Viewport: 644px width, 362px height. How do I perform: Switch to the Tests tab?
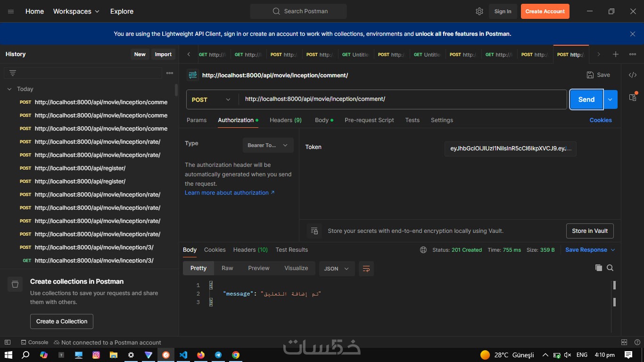[413, 120]
